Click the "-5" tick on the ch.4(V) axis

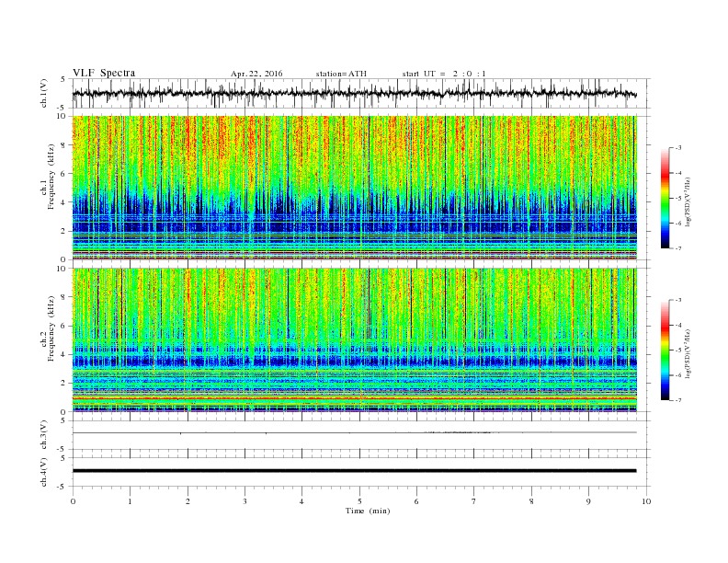coord(62,487)
